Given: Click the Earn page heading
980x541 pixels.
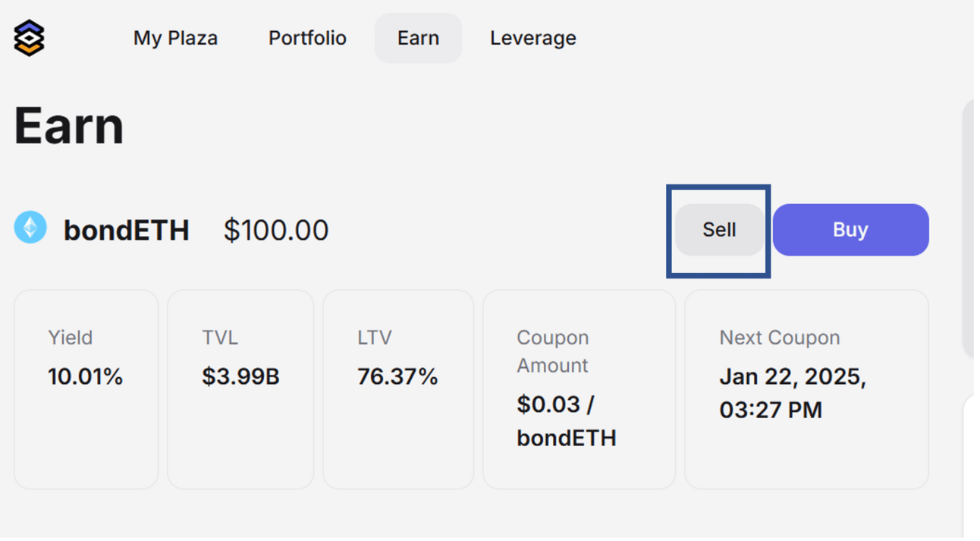Looking at the screenshot, I should 69,126.
